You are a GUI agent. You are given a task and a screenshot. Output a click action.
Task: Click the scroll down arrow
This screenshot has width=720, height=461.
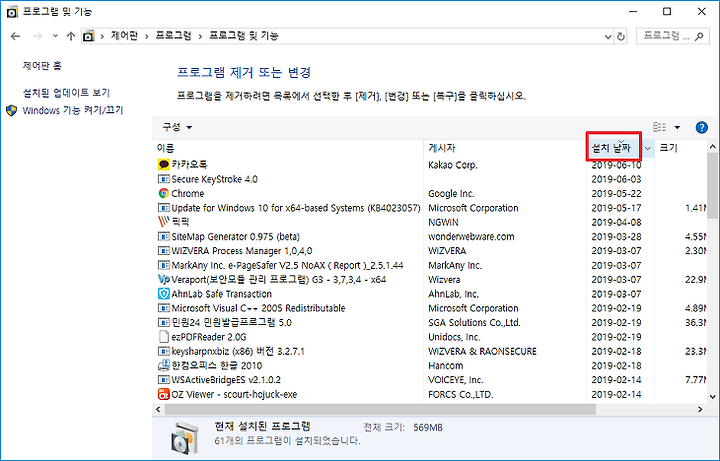pos(712,397)
